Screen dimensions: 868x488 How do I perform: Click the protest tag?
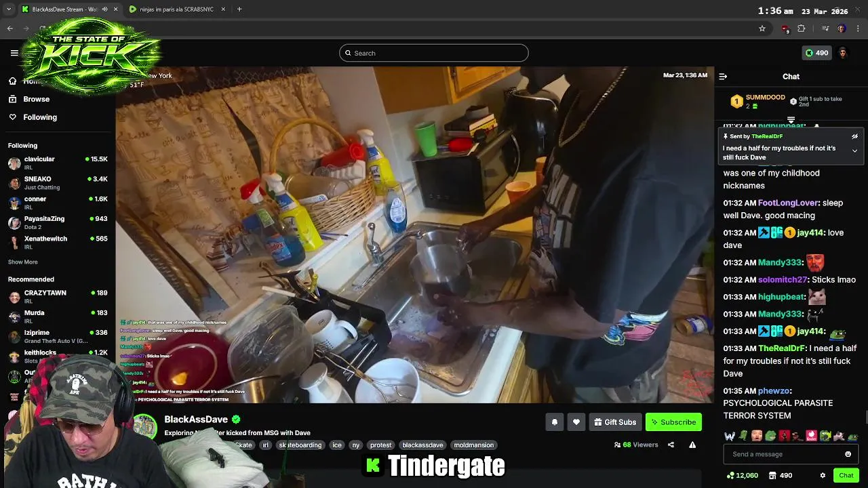pos(381,445)
